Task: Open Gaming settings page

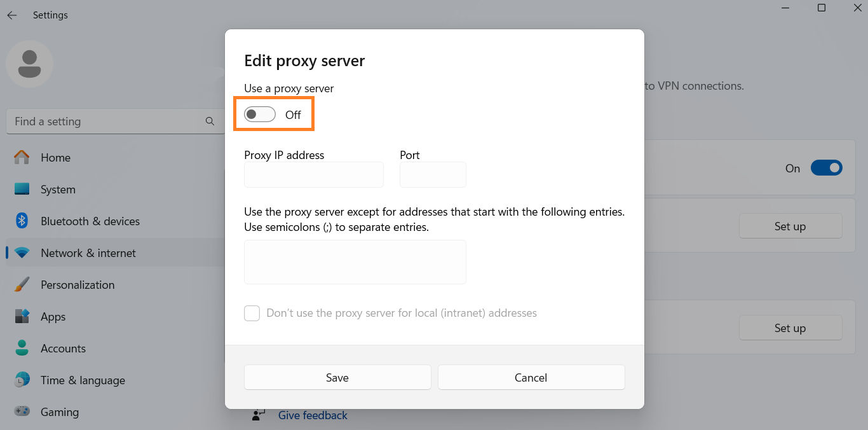Action: (x=115, y=412)
